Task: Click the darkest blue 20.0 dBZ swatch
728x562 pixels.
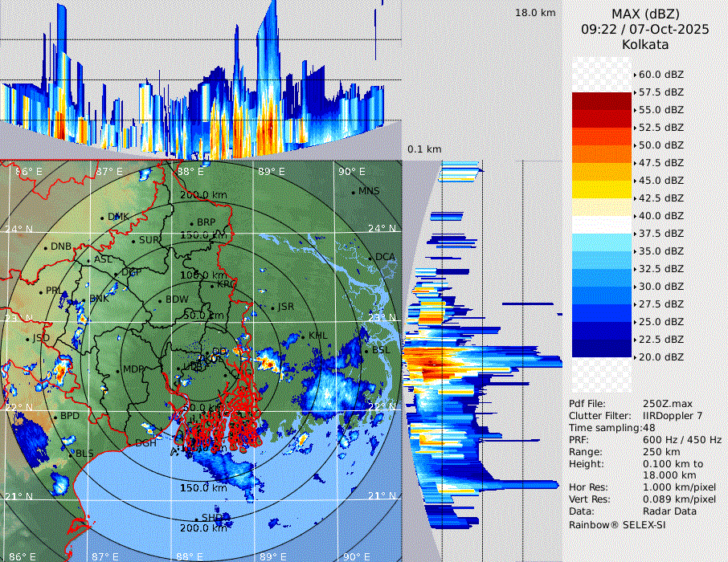Action: tap(601, 348)
